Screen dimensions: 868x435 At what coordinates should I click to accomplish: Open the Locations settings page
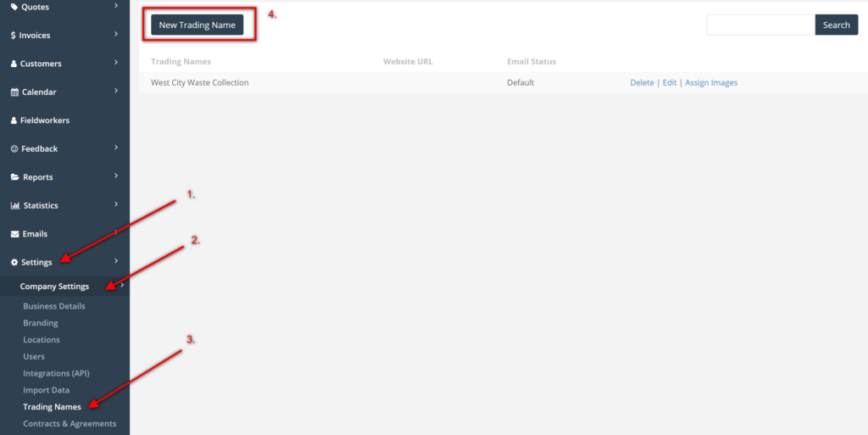tap(42, 340)
